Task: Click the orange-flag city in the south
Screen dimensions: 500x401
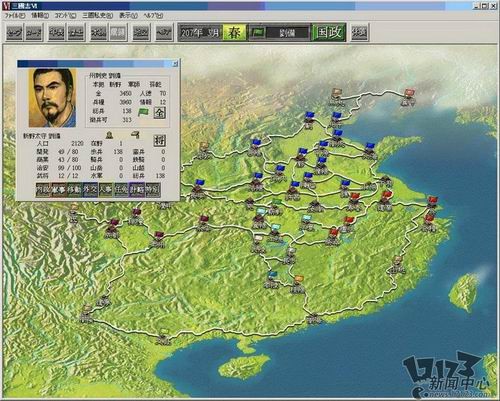Action: (297, 284)
